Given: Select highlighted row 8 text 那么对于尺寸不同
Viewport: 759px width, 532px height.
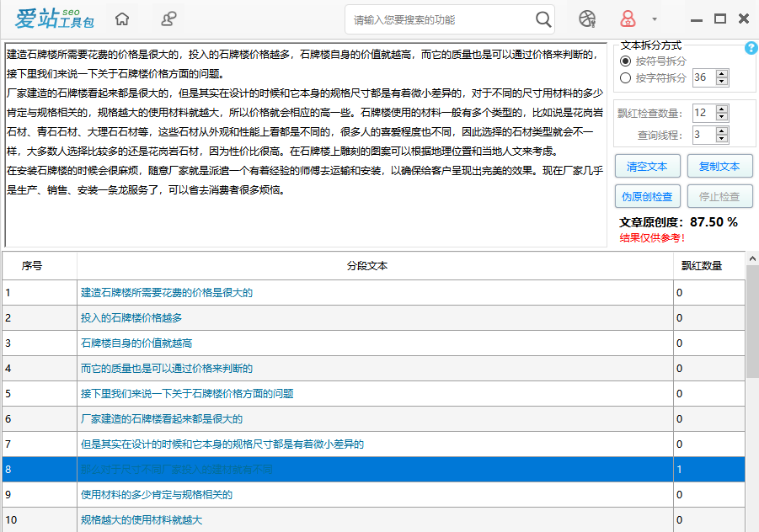Looking at the screenshot, I should (x=177, y=469).
